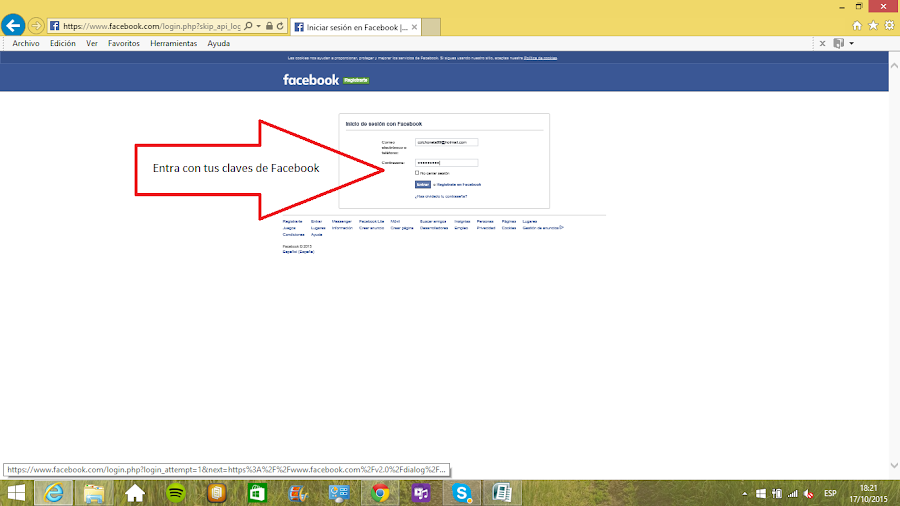This screenshot has width=900, height=506.
Task: Click the ESP input language indicator
Action: 830,493
